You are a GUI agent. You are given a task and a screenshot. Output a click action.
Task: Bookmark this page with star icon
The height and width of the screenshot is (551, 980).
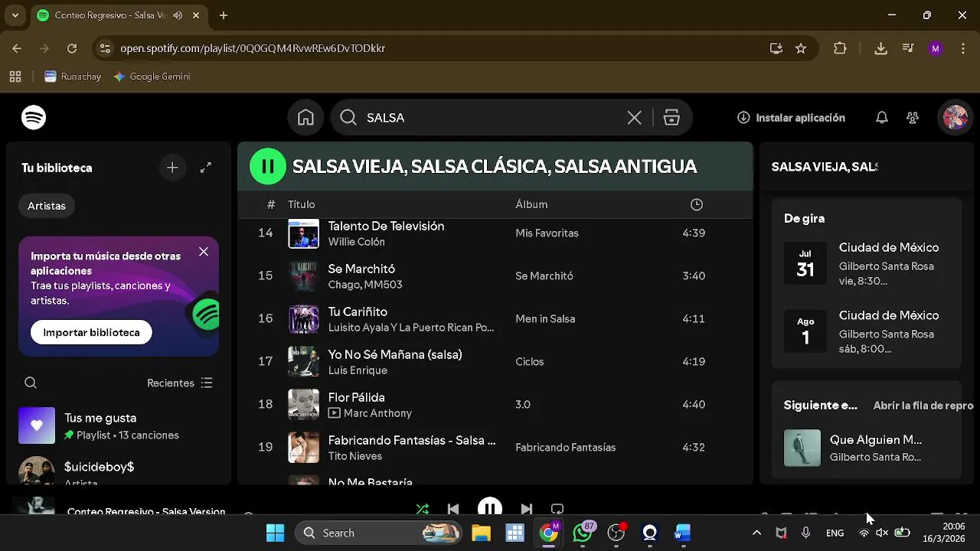tap(801, 48)
